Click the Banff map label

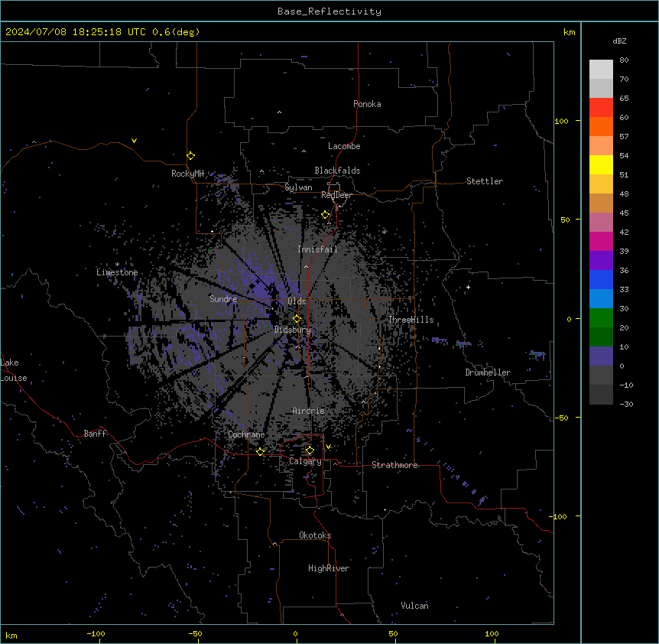point(95,434)
